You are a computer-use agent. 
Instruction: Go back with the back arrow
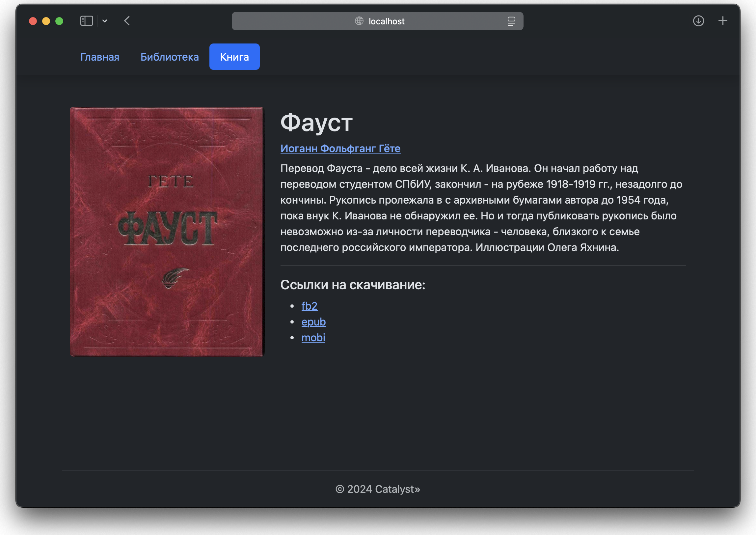coord(127,21)
